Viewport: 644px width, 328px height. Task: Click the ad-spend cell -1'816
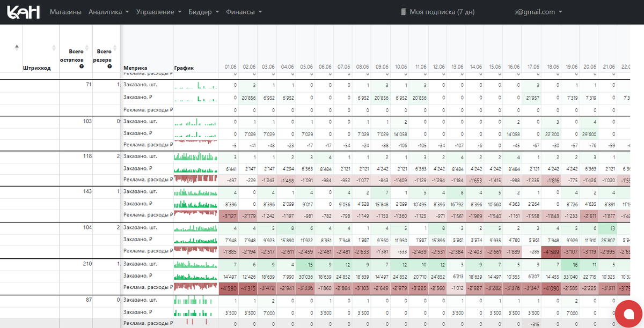[x=551, y=180]
